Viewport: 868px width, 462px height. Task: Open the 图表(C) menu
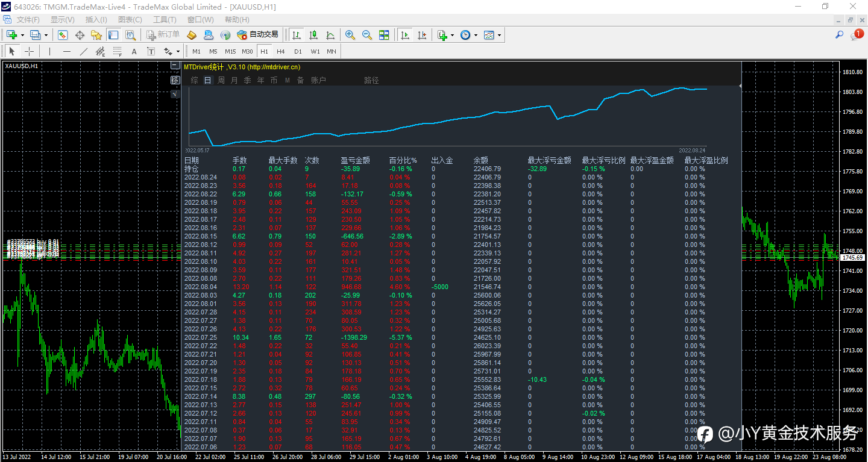(130, 19)
